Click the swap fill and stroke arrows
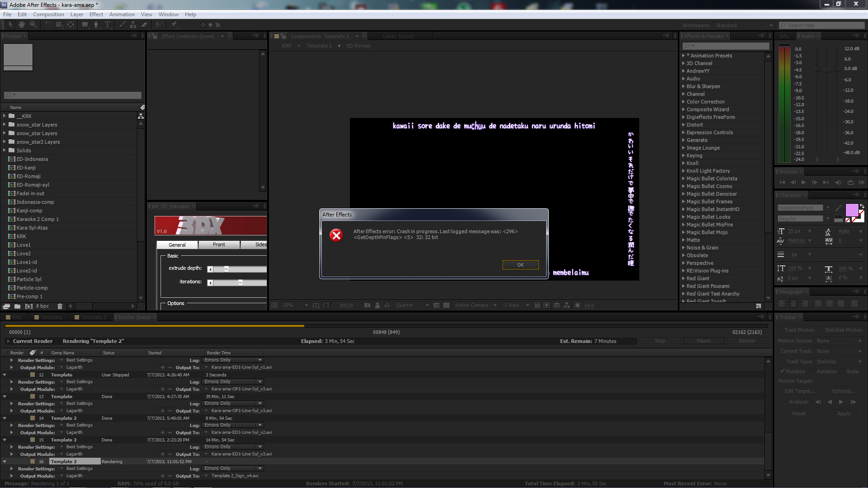 pos(862,206)
